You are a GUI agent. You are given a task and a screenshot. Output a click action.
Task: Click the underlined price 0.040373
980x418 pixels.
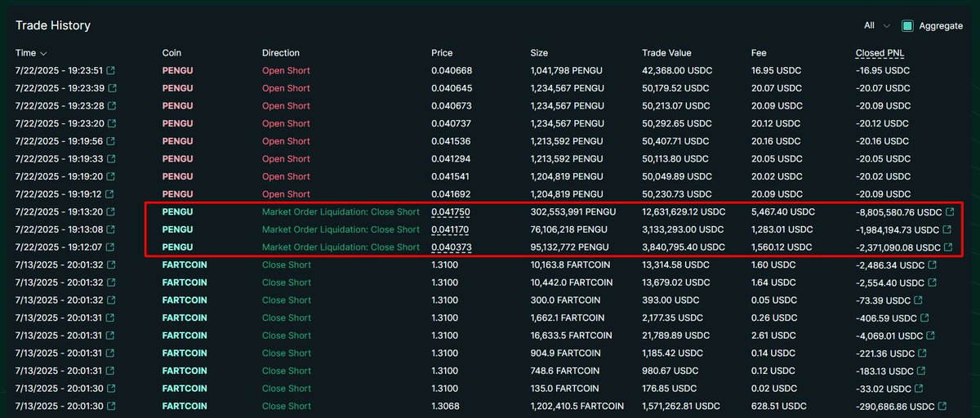[452, 247]
